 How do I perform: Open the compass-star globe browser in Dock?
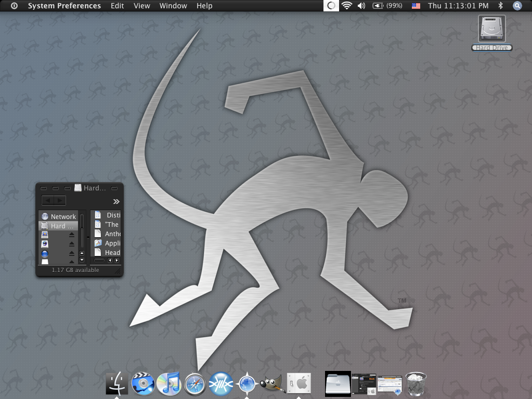pos(246,384)
